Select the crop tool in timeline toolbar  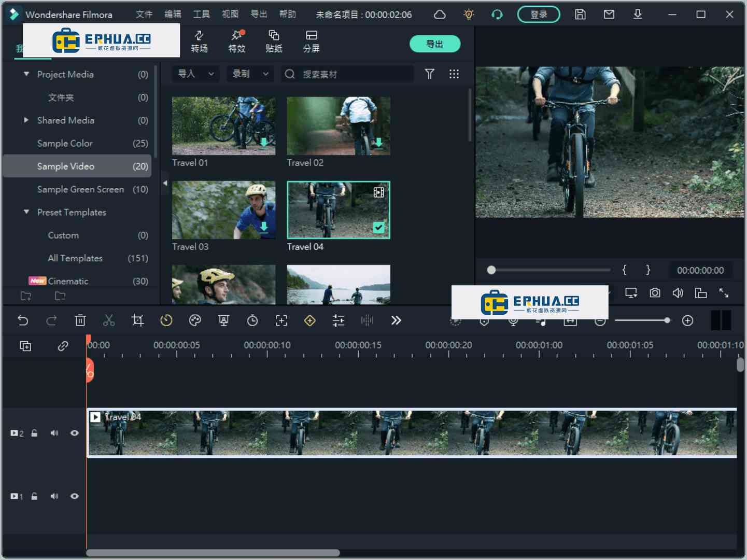click(137, 320)
